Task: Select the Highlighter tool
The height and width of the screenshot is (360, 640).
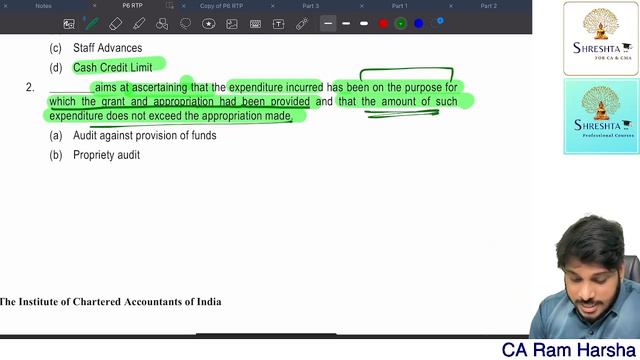Action: pos(139,24)
